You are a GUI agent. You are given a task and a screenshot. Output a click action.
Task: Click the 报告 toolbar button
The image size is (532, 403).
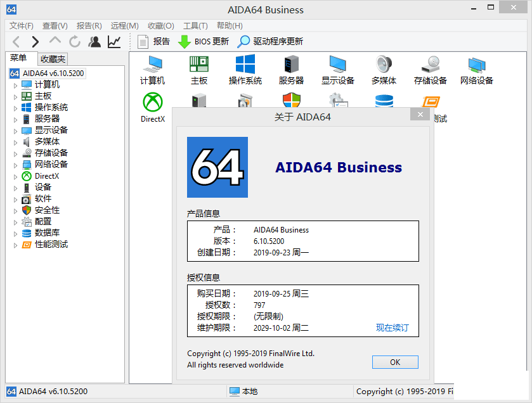(153, 42)
